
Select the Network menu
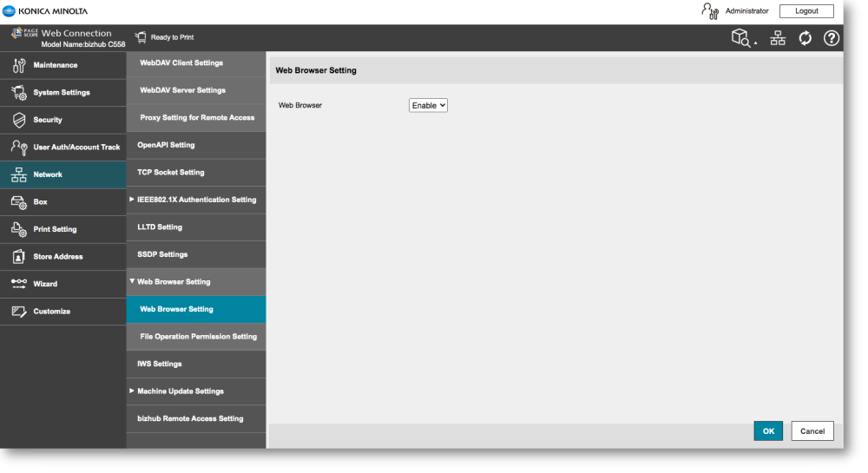[x=63, y=174]
